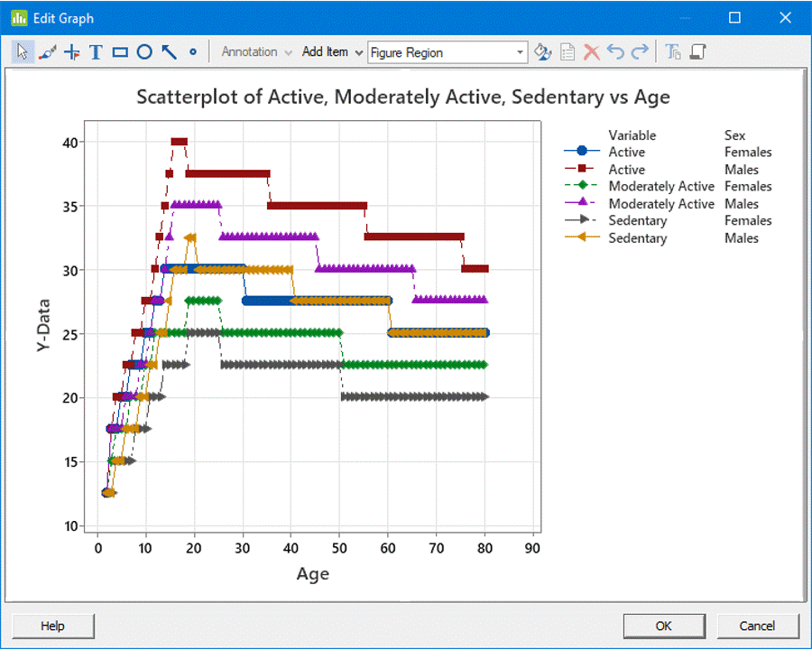This screenshot has width=812, height=650.
Task: Select the pointer arrow tool
Action: (x=23, y=52)
